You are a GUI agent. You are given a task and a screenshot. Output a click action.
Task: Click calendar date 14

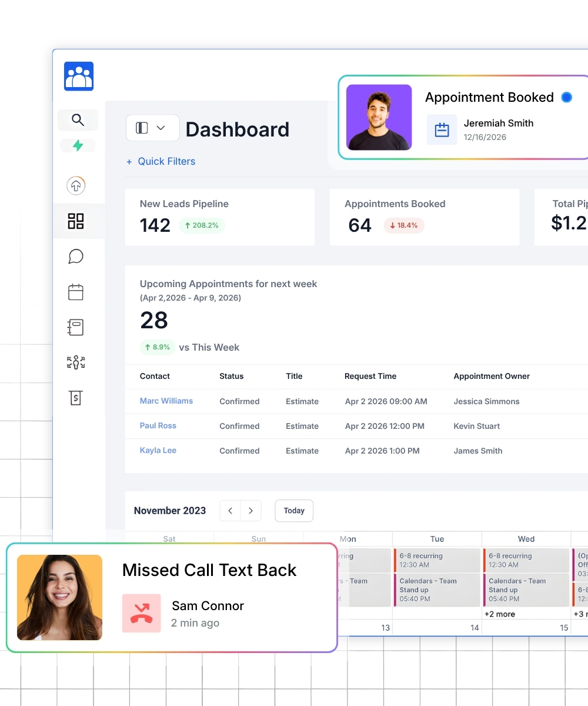pyautogui.click(x=475, y=628)
